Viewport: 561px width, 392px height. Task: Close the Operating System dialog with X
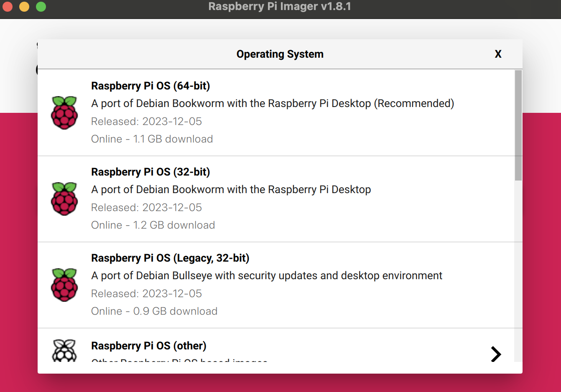pos(498,54)
